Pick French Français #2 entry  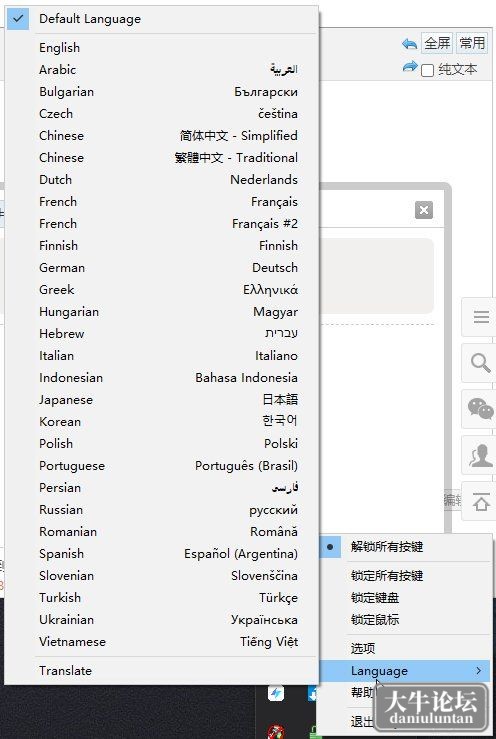point(162,224)
